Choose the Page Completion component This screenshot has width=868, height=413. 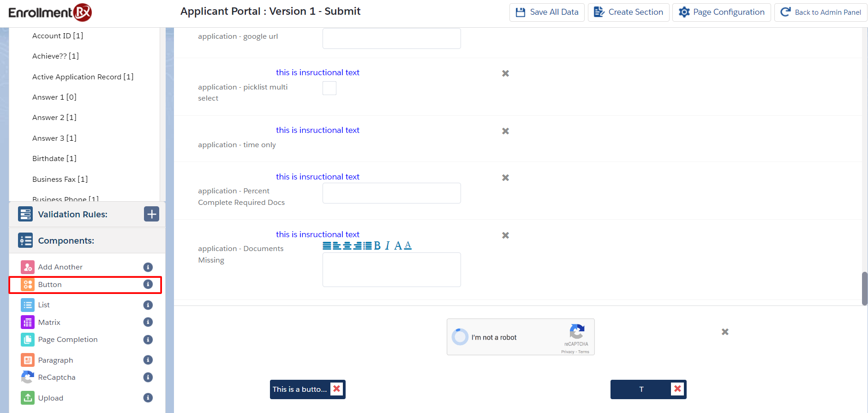tap(67, 340)
